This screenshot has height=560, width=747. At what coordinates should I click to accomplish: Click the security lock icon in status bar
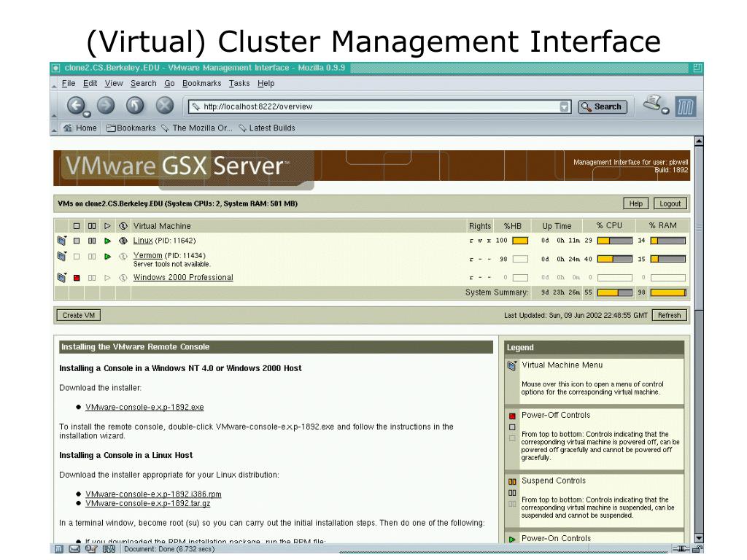pos(697,549)
